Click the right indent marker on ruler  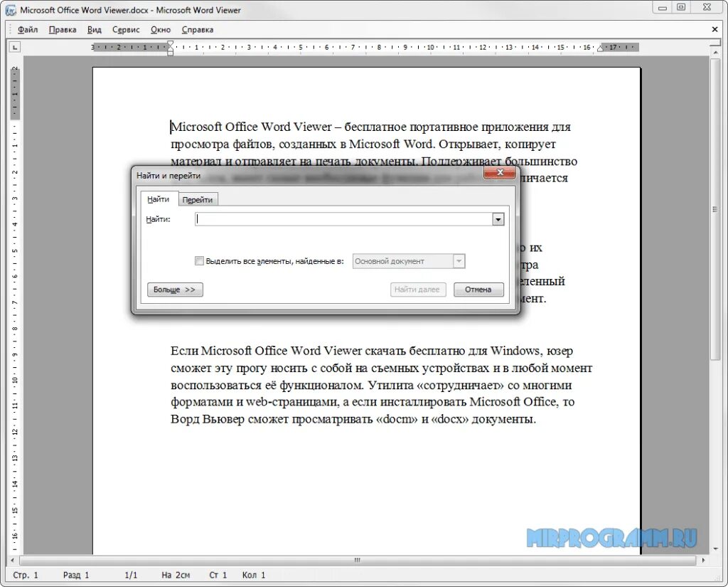(600, 48)
